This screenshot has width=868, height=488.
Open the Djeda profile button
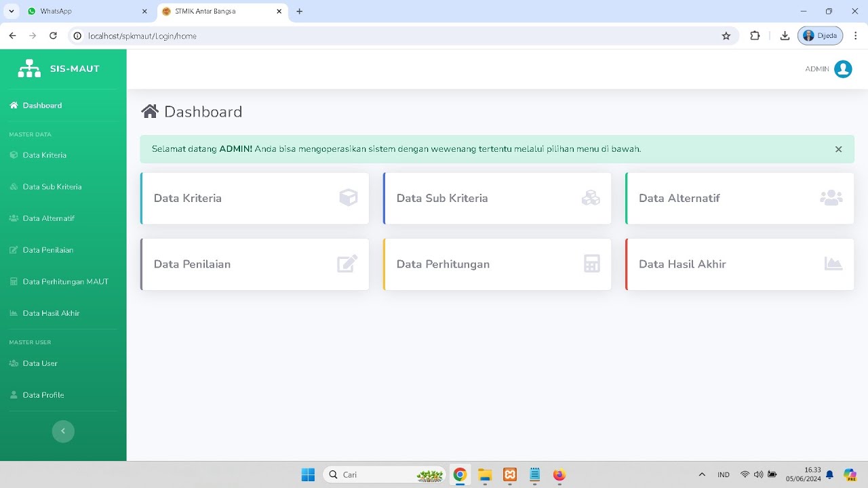(x=821, y=36)
